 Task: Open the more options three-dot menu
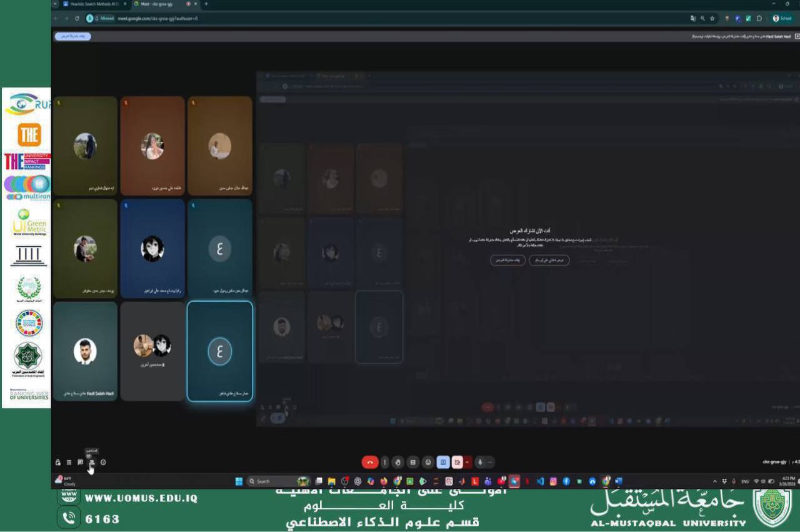tap(385, 462)
